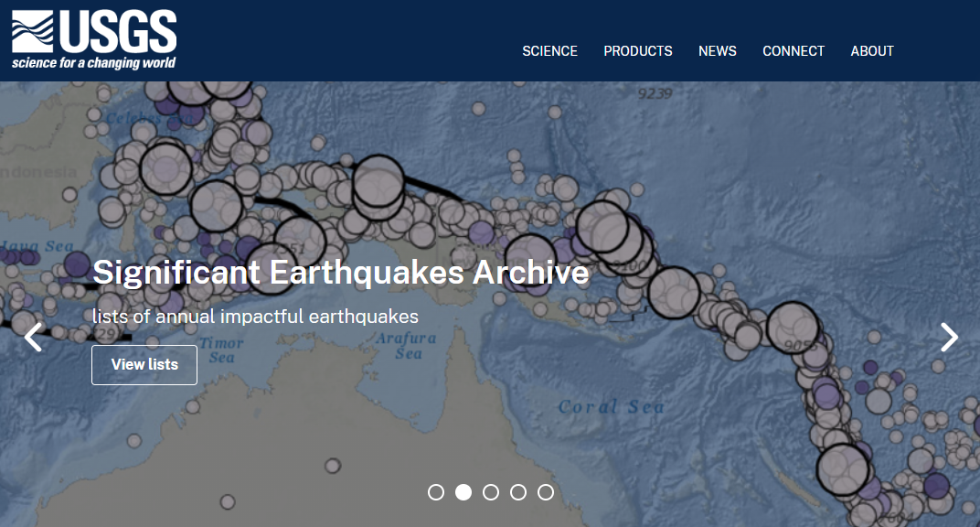Click the USGS logo

(x=91, y=37)
